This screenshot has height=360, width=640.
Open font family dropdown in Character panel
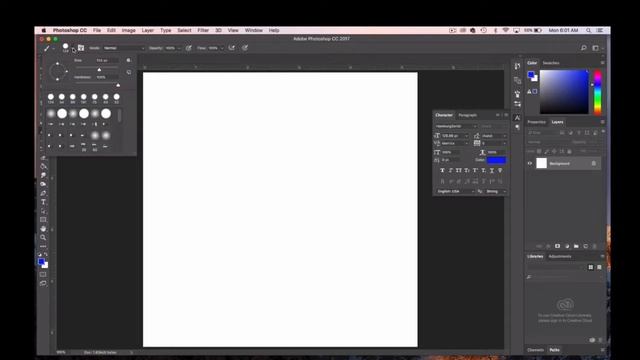pos(456,126)
